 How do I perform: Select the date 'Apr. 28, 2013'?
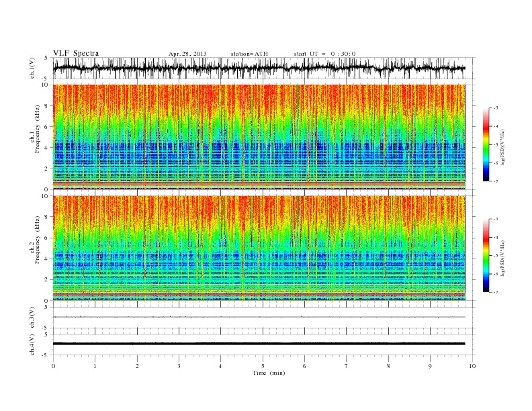click(187, 54)
